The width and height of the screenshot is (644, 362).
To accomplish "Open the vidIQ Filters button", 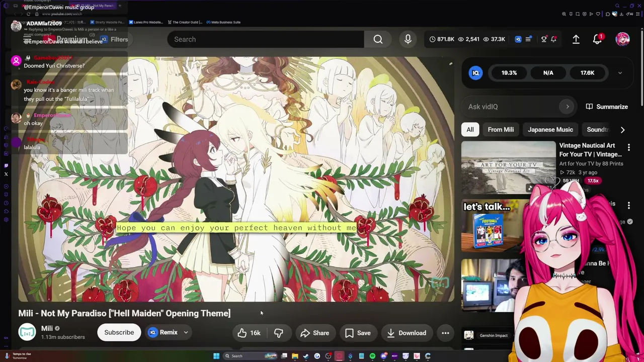I will coord(114,39).
